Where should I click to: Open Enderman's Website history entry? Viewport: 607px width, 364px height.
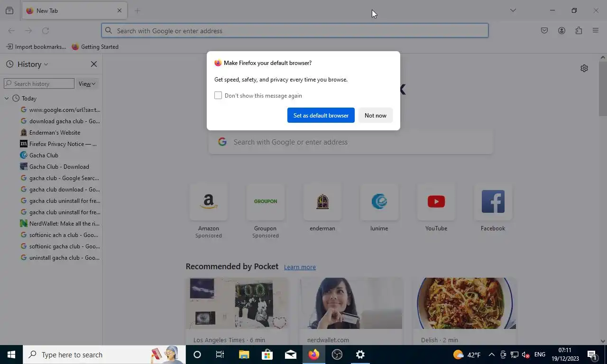(50, 133)
